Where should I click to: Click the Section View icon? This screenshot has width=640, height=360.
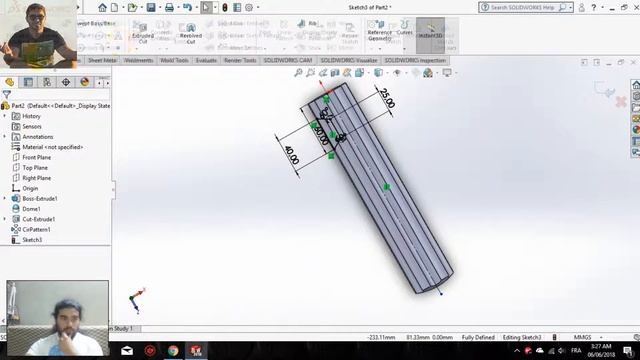click(x=335, y=73)
